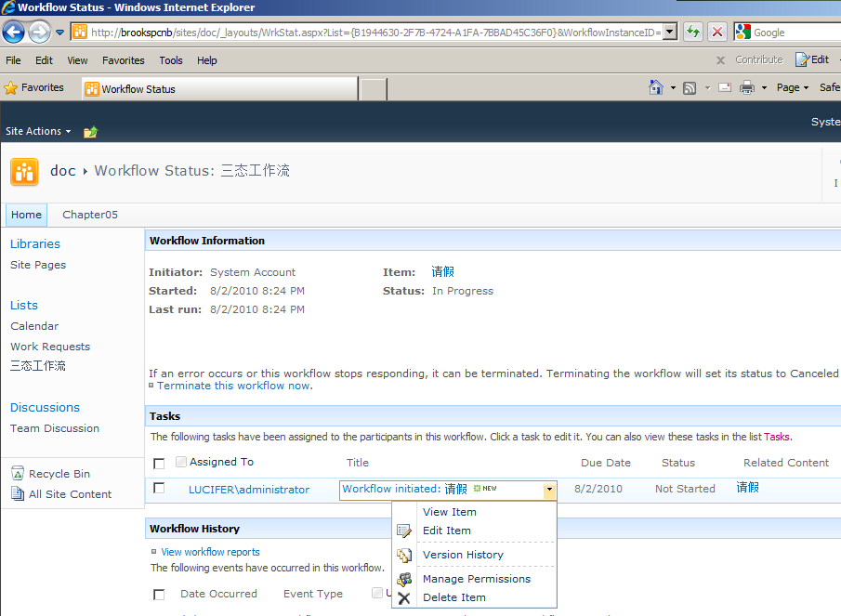Open Site Pages in the sidebar
841x616 pixels.
pos(38,265)
